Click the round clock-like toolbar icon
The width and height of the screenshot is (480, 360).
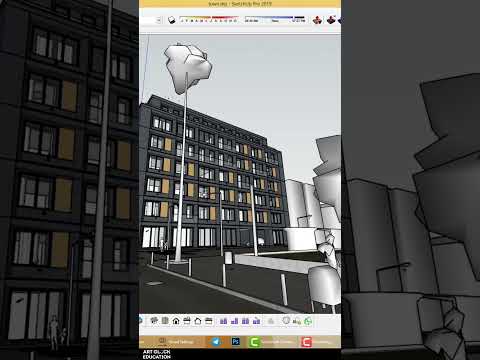pyautogui.click(x=286, y=320)
